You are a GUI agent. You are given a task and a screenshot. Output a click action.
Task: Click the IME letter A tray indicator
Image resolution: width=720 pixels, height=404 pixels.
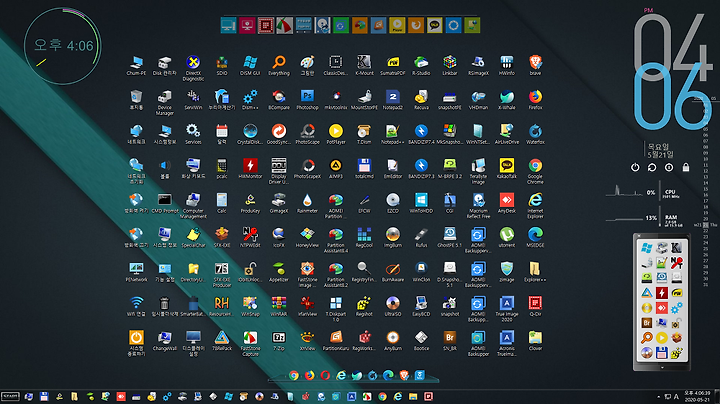click(676, 397)
